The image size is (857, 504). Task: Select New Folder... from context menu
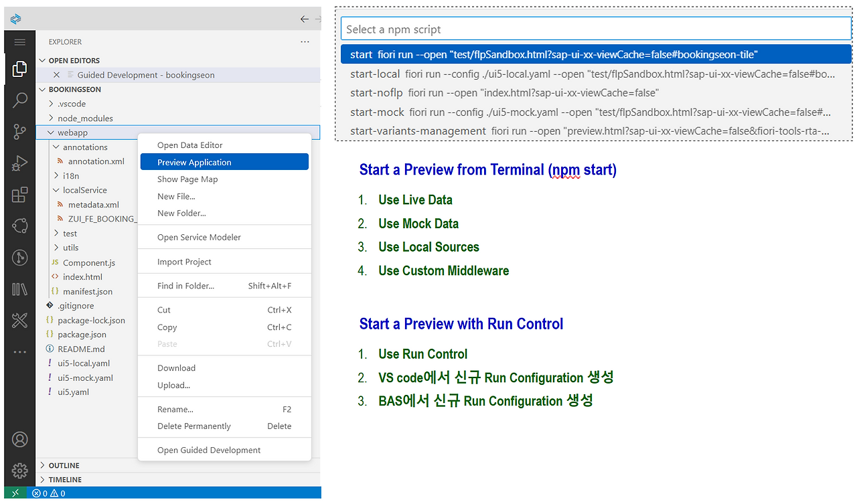tap(224, 214)
